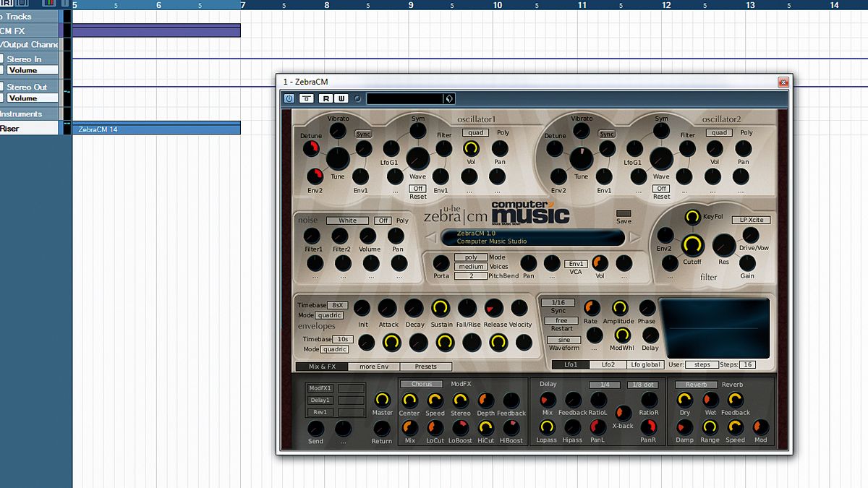The width and height of the screenshot is (868, 488).
Task: Toggle Sync on oscillator1
Action: point(364,134)
